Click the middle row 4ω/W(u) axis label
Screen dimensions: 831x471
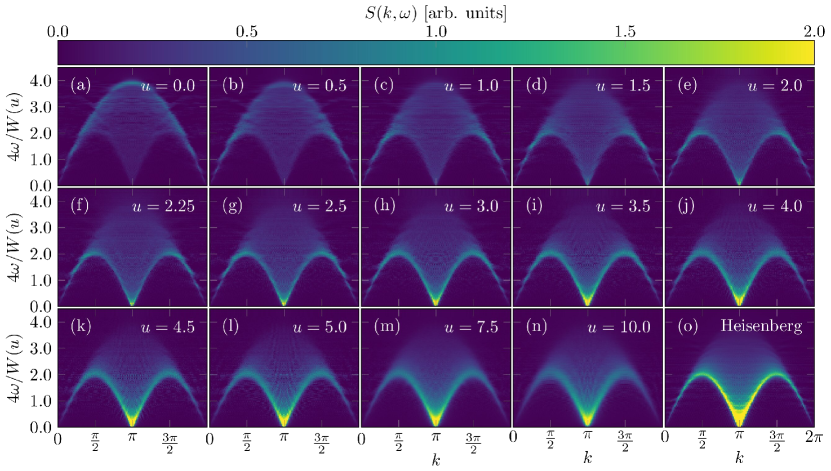(x=15, y=247)
